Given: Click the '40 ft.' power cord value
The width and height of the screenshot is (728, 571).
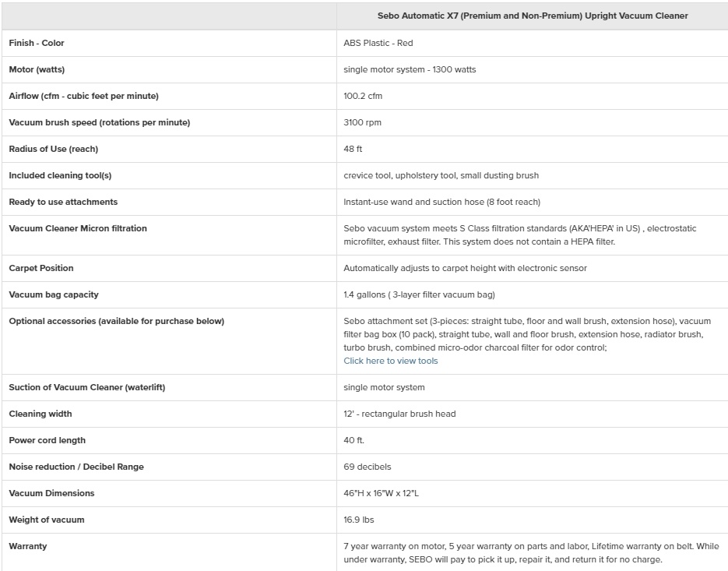Looking at the screenshot, I should pyautogui.click(x=353, y=440).
